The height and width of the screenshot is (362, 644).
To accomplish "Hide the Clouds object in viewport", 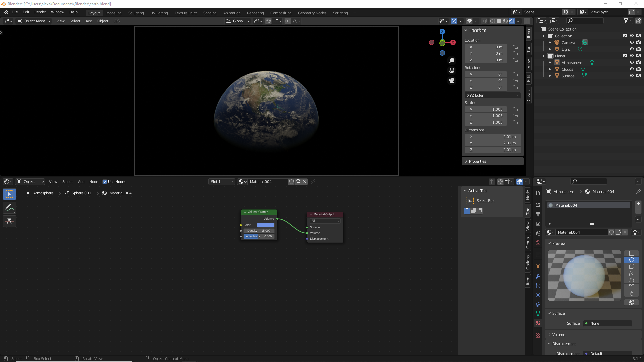I will [x=631, y=69].
